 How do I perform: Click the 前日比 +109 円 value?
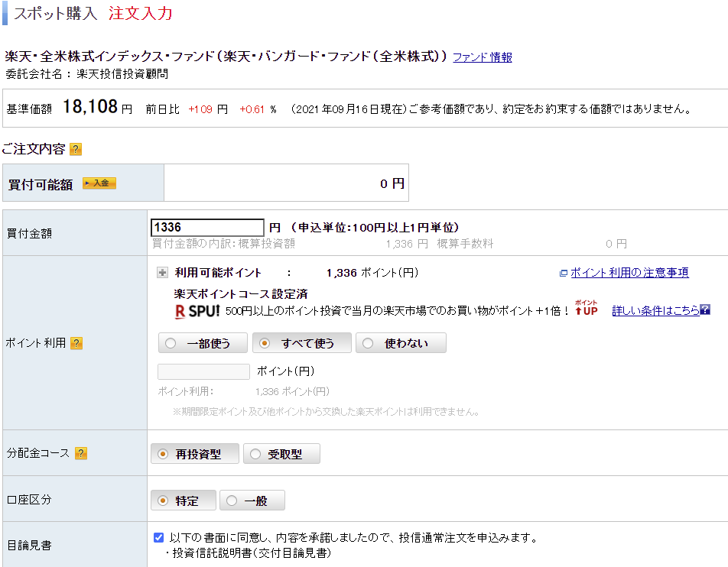click(x=208, y=109)
